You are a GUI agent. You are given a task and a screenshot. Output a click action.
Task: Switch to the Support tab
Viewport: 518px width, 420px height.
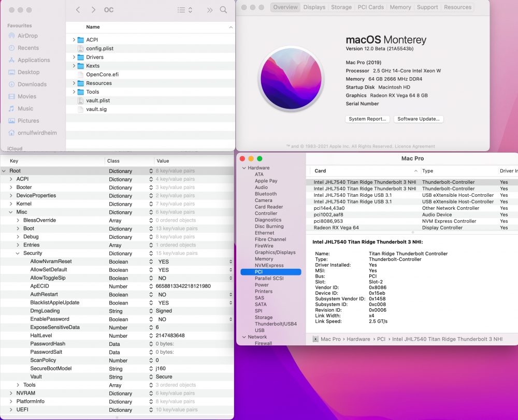(x=427, y=7)
